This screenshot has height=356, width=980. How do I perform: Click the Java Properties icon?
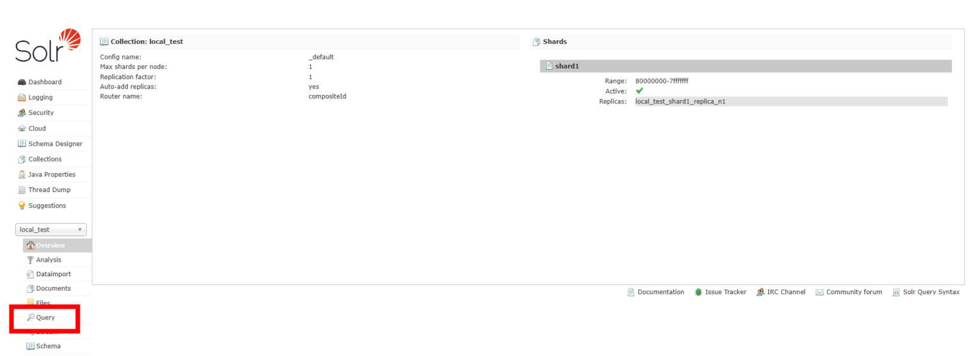[22, 174]
